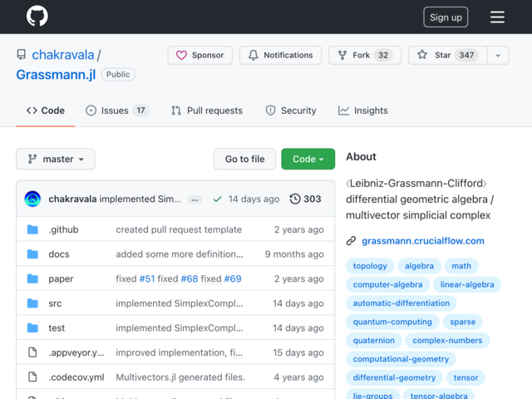Click the .appveyor.yml file icon
The image size is (532, 399).
pyautogui.click(x=32, y=352)
